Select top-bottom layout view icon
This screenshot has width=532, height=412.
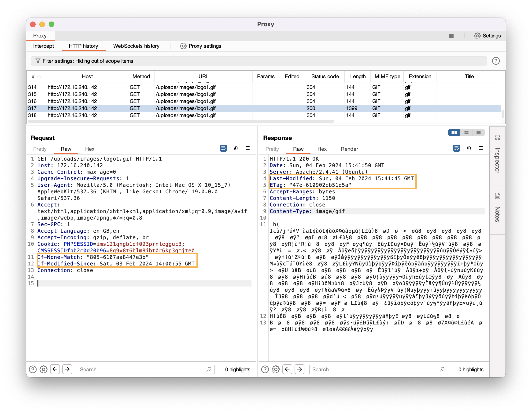[x=466, y=132]
